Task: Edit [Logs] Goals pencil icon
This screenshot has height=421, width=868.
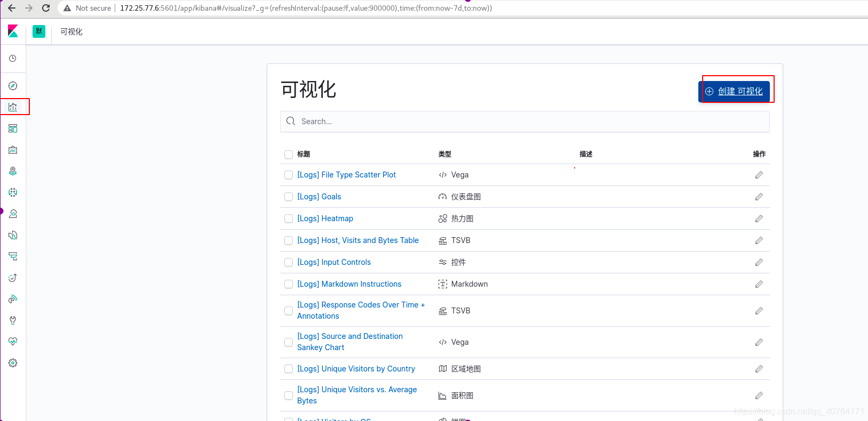Action: click(x=759, y=197)
